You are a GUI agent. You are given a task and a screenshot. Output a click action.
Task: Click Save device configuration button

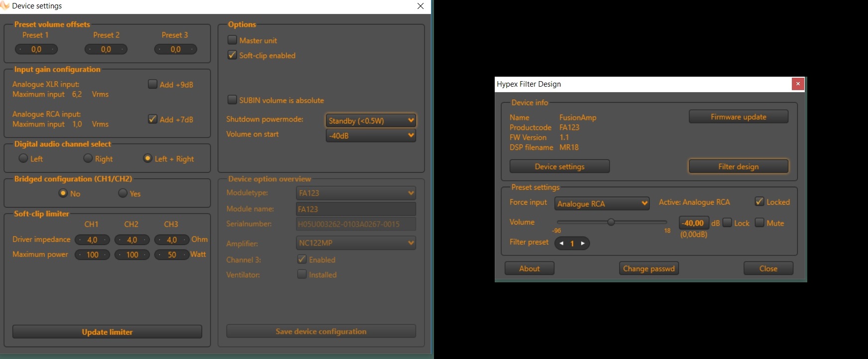pyautogui.click(x=321, y=331)
